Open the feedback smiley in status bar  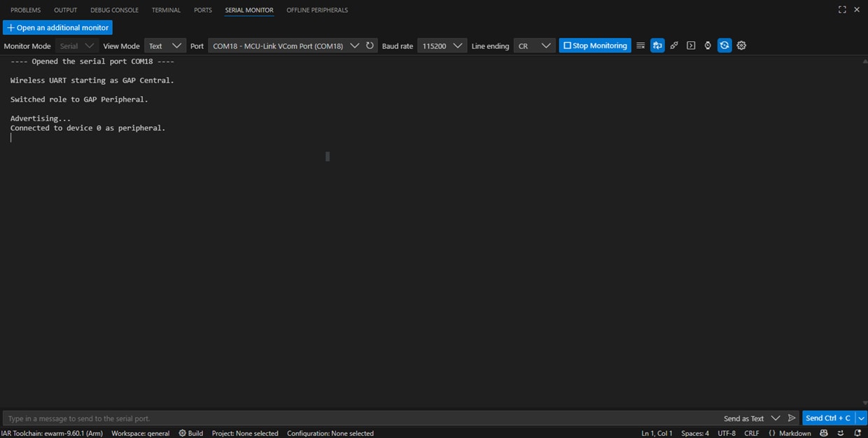tap(841, 433)
